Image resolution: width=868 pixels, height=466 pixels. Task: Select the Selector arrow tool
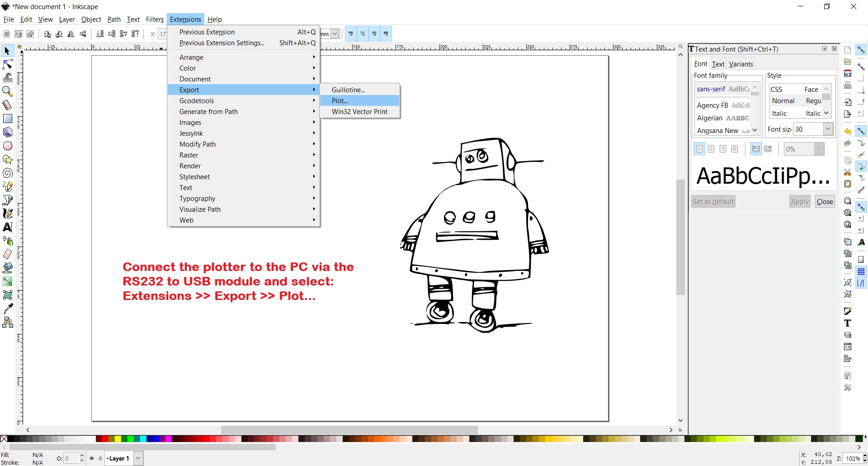pos(7,51)
